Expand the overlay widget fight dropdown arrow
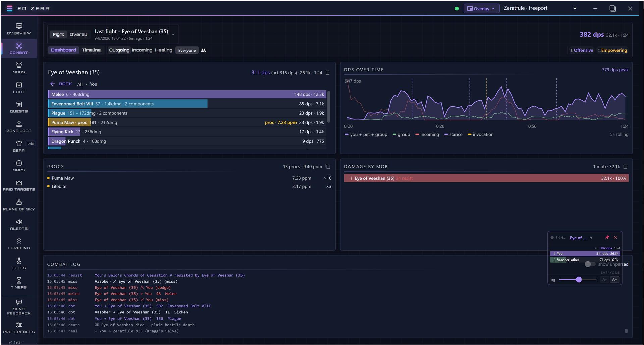This screenshot has width=644, height=345. point(591,238)
